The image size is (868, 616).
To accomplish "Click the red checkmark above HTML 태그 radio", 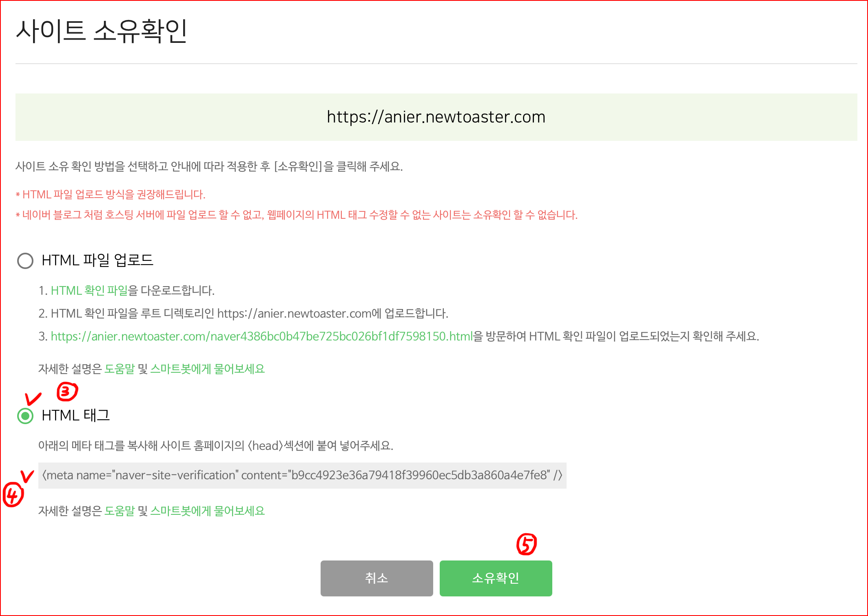I will [33, 399].
